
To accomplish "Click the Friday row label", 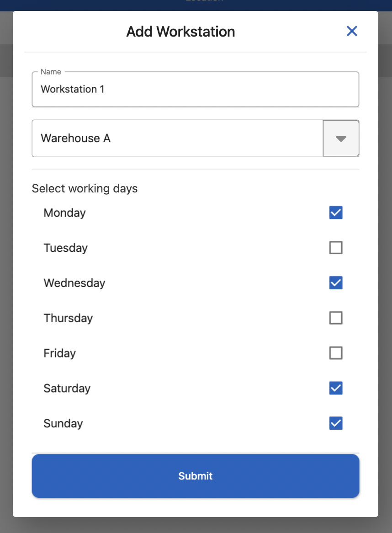I will (x=59, y=353).
